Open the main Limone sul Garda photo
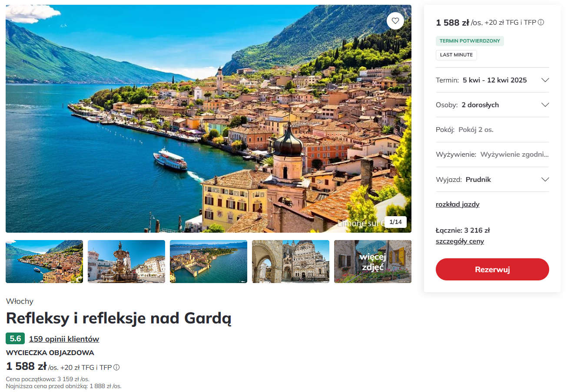The width and height of the screenshot is (567, 392). point(209,119)
